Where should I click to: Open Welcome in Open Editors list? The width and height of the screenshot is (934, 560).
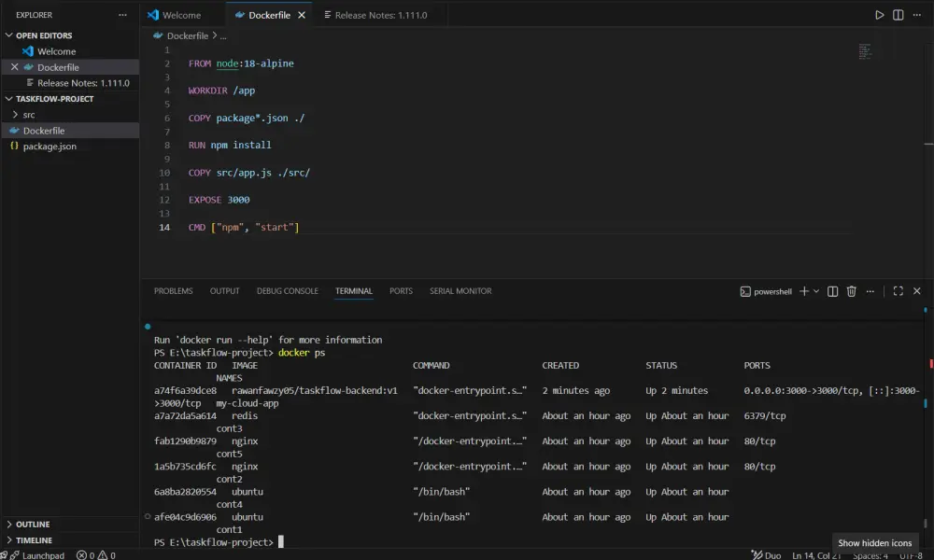tap(70, 51)
